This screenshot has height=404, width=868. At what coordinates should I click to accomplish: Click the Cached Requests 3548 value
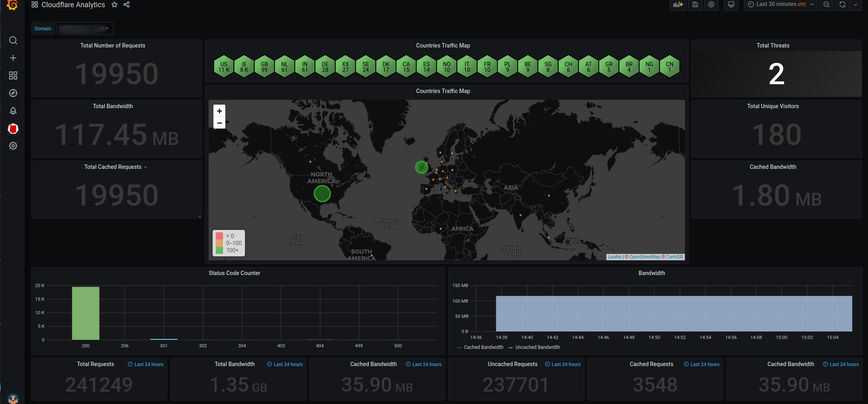click(655, 385)
